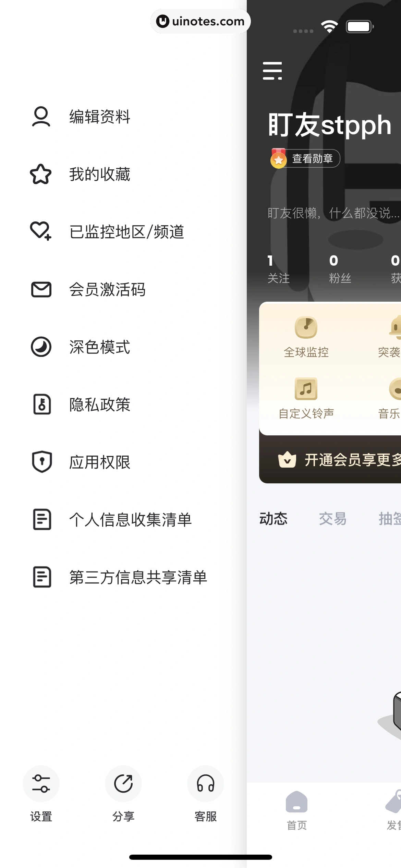The width and height of the screenshot is (401, 868).
Task: Open Member Activation Code (会员激活码)
Action: pos(107,289)
